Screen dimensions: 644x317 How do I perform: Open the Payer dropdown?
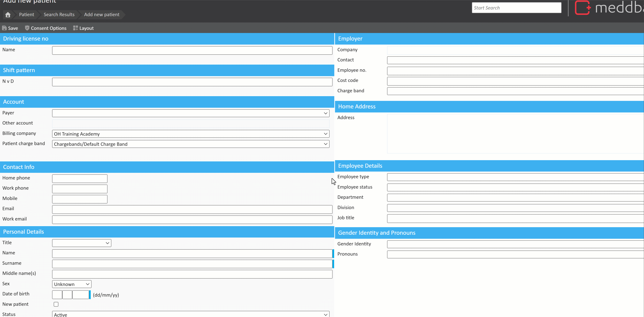(191, 113)
